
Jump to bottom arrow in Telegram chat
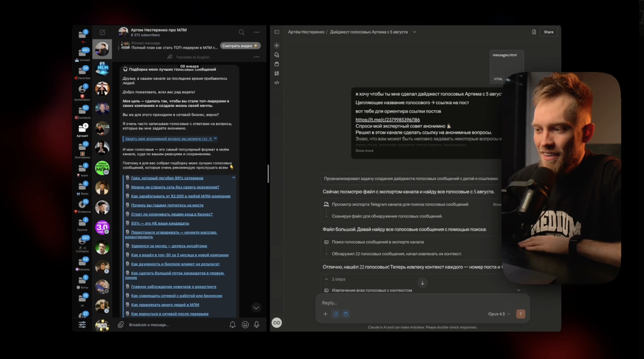tap(256, 308)
